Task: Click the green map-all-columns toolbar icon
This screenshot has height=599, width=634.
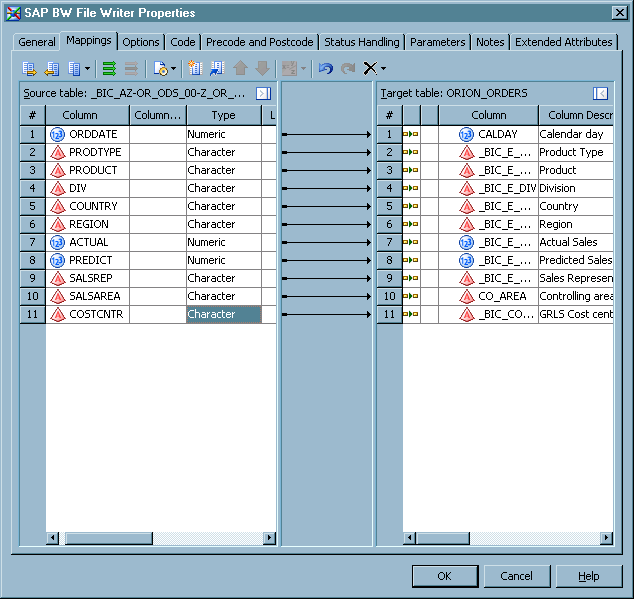Action: (x=109, y=69)
